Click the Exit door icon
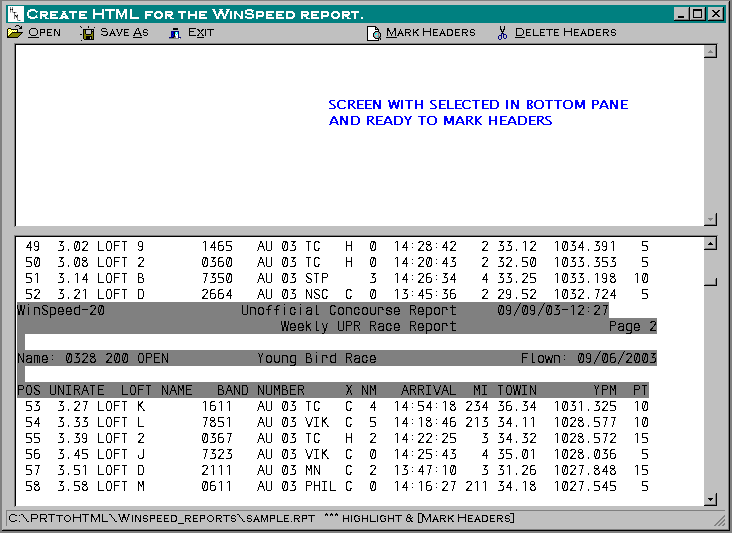Viewport: 732px width, 533px height. 175,33
